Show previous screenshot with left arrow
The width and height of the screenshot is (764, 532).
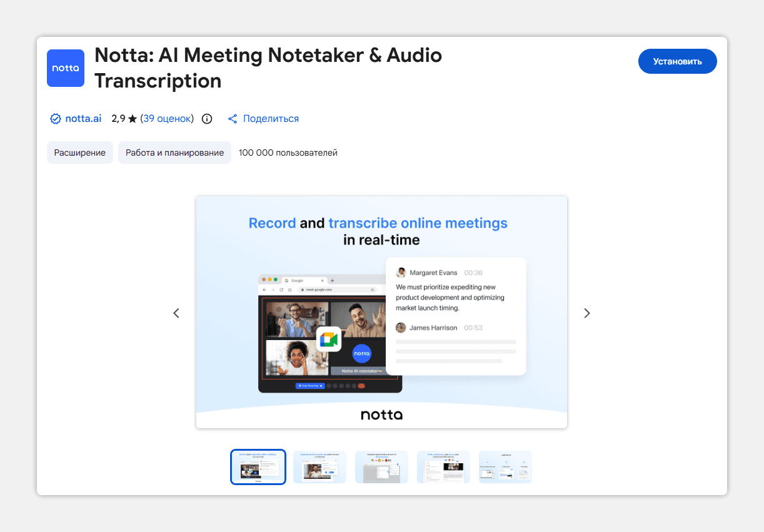(x=176, y=313)
